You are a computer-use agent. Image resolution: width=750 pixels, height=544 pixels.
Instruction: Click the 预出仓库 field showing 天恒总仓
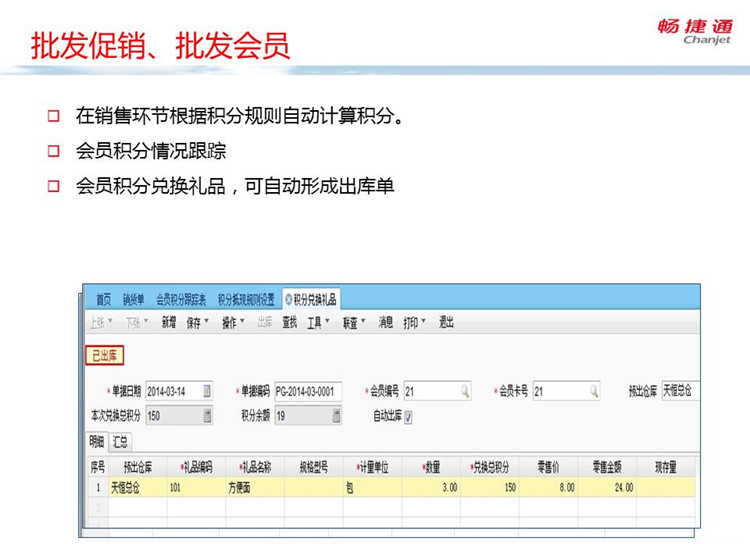pos(681,390)
